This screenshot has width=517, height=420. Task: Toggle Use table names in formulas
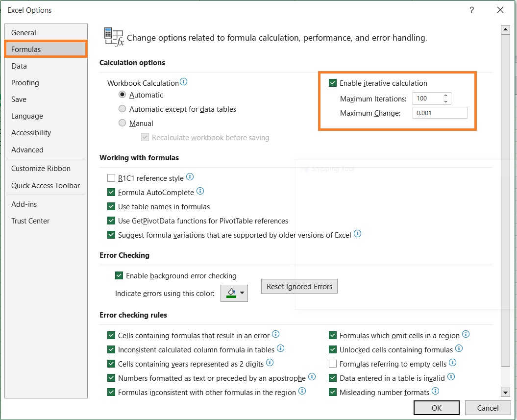point(111,207)
